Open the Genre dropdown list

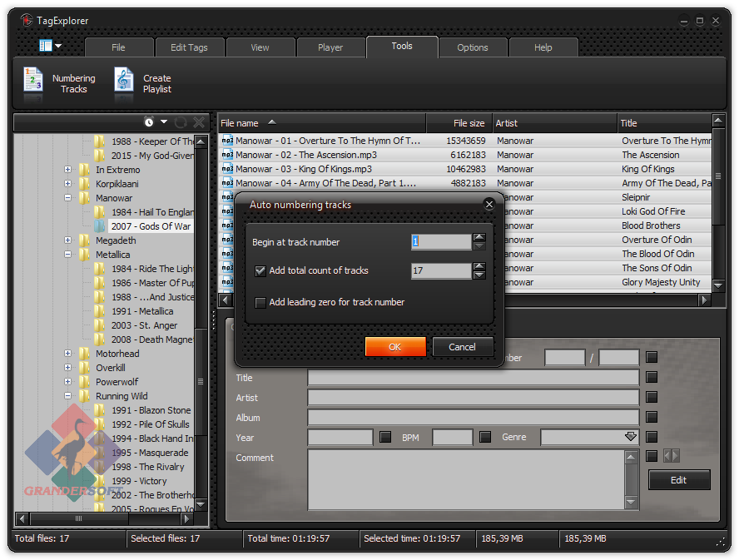630,437
